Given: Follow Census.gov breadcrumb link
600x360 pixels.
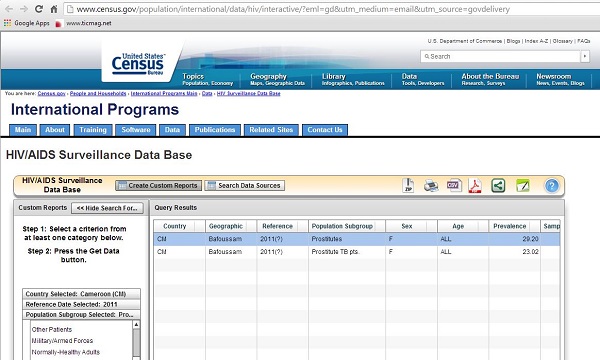Looking at the screenshot, I should click(52, 93).
